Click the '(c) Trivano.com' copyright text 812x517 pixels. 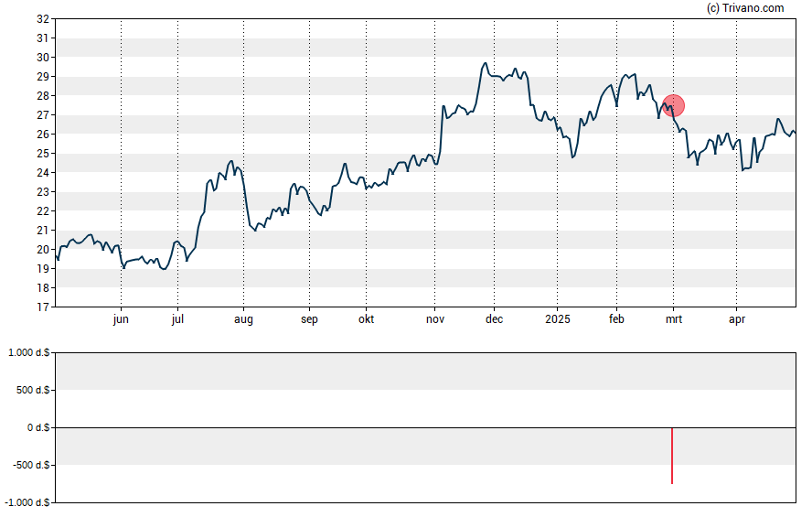[x=745, y=7]
